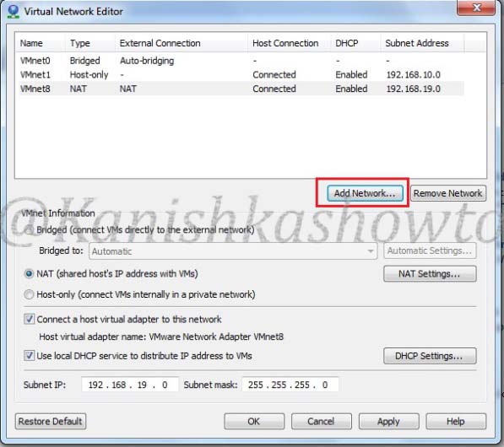Open the NAT Settings dialog
This screenshot has width=504, height=447.
pos(430,274)
